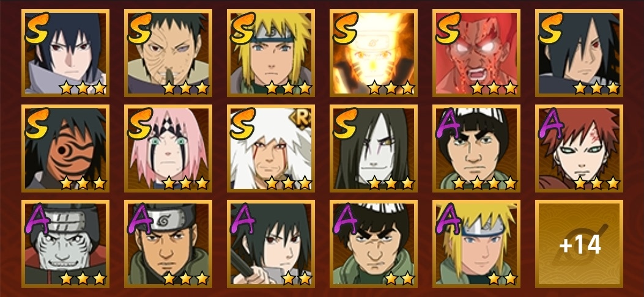The width and height of the screenshot is (644, 297).
Task: Choose the grey shark-faced character portrait
Action: pyautogui.click(x=65, y=244)
